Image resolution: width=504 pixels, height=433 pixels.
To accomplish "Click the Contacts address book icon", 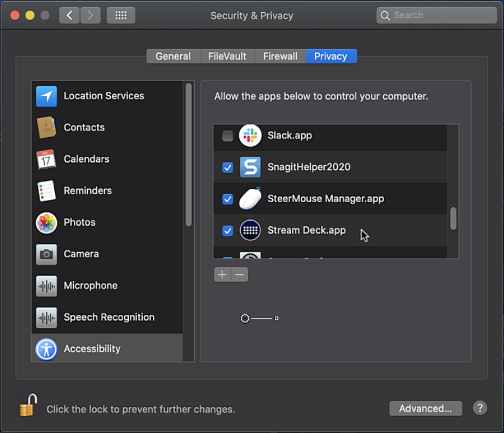I will [x=46, y=128].
